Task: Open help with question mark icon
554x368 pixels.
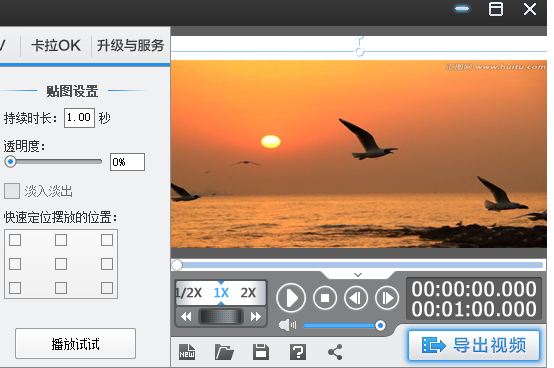Action: tap(298, 352)
